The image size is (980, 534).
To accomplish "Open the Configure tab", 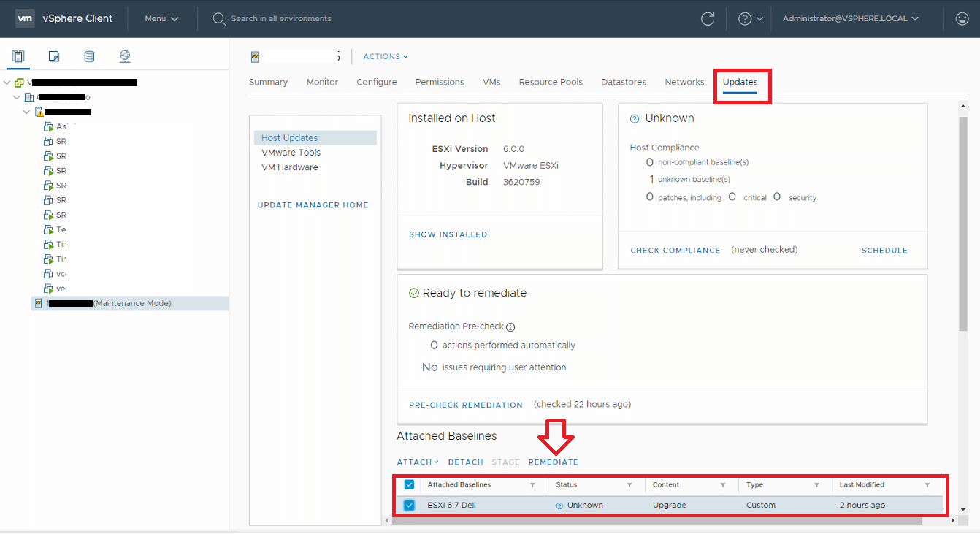I will [377, 83].
